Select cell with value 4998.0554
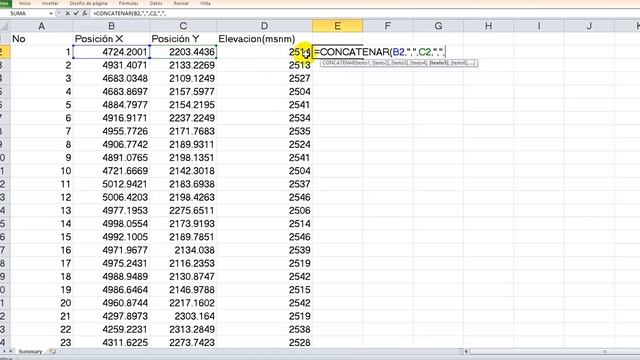Screen dimensions: 640x360 pyautogui.click(x=111, y=224)
